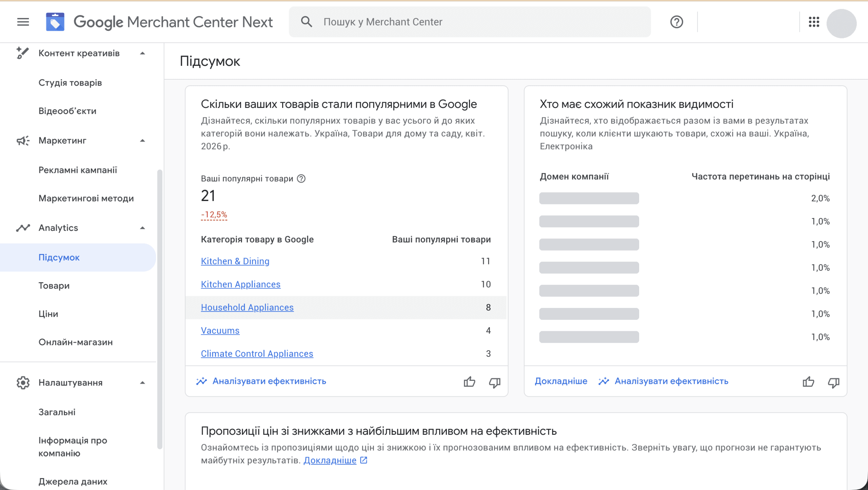The image size is (868, 490).
Task: Click the Kitchen & Dining count 11
Action: click(x=486, y=261)
